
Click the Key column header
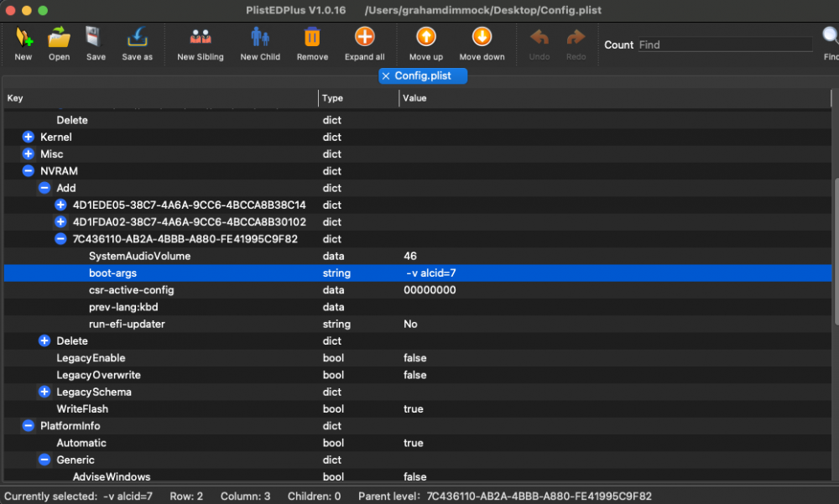click(x=160, y=98)
